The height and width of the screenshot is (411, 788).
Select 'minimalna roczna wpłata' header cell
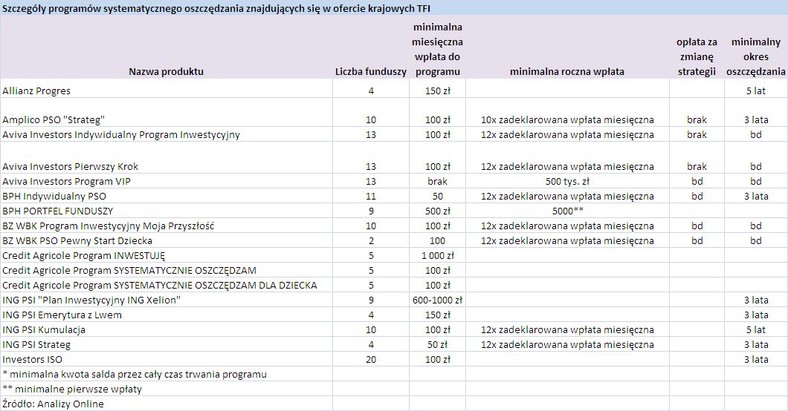567,71
